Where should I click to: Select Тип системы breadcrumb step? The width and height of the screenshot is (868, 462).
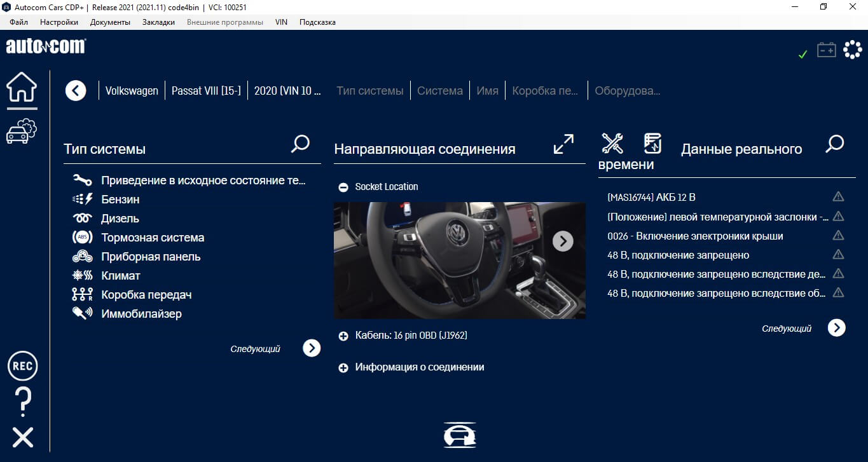370,91
